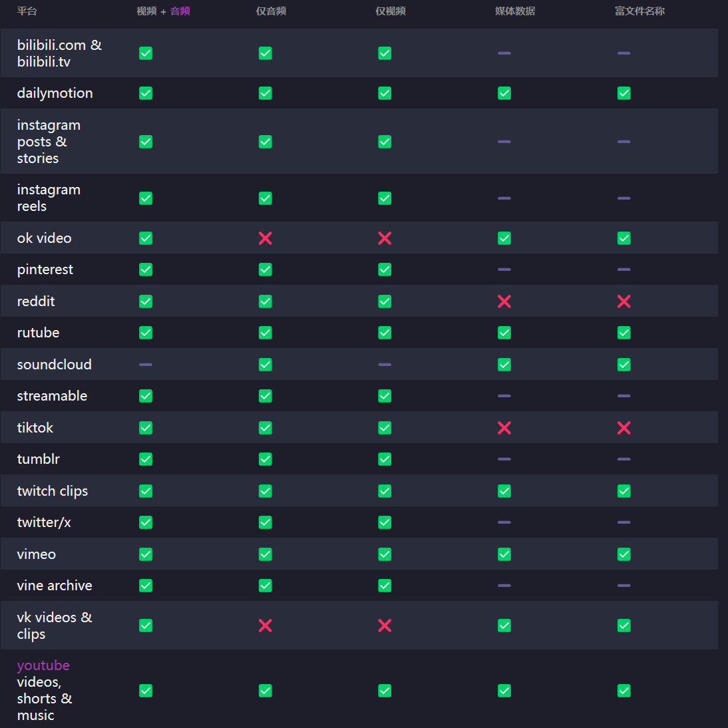The image size is (728, 728).
Task: Click the red X for vk videos 仅视频
Action: [x=385, y=626]
